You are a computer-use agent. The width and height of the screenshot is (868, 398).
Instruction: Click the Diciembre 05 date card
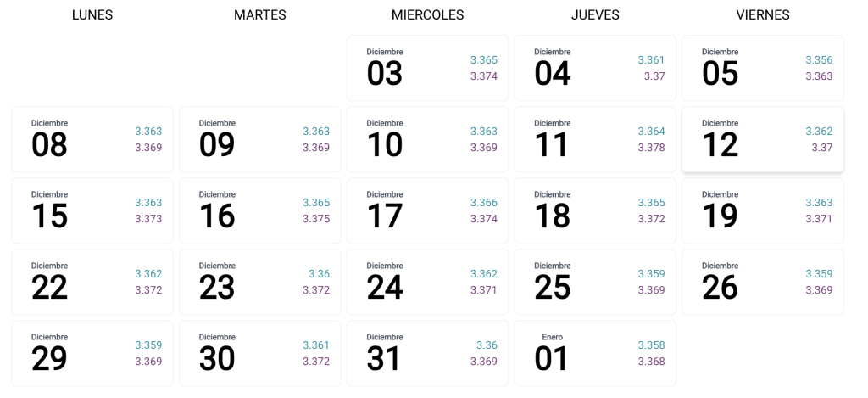coord(763,68)
